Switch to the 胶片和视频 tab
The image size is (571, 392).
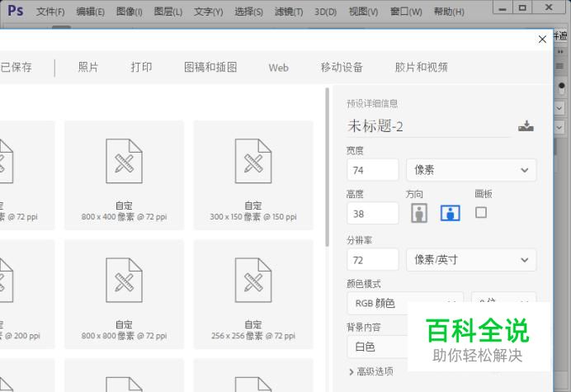pyautogui.click(x=422, y=68)
